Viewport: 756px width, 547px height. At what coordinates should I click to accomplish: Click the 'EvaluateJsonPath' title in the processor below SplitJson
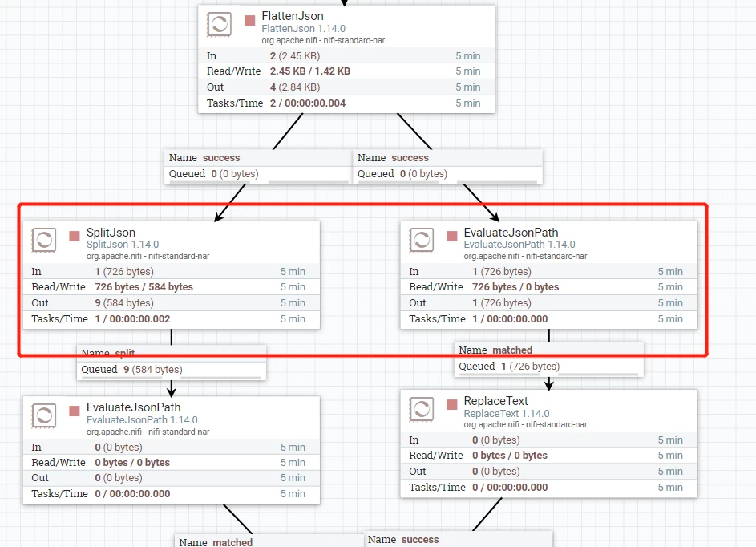click(134, 407)
